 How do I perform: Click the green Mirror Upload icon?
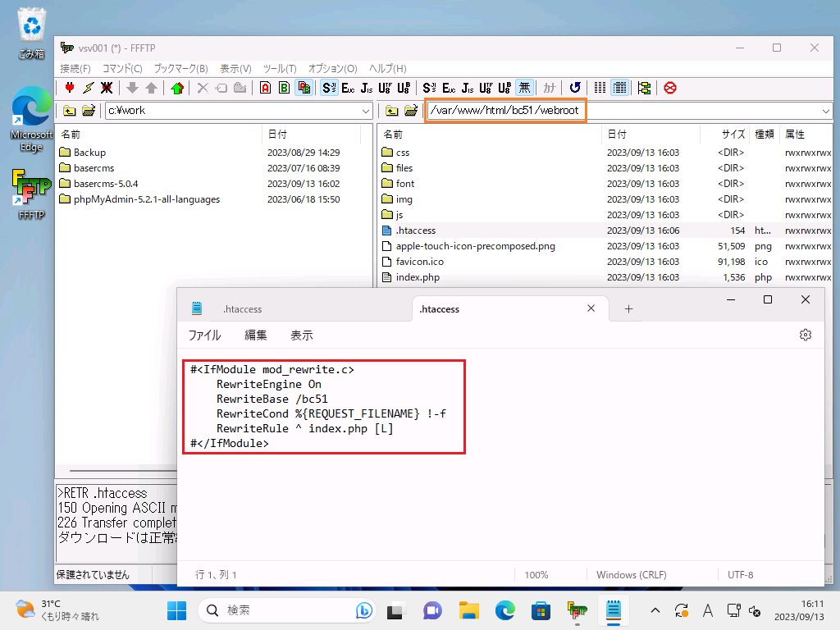177,88
